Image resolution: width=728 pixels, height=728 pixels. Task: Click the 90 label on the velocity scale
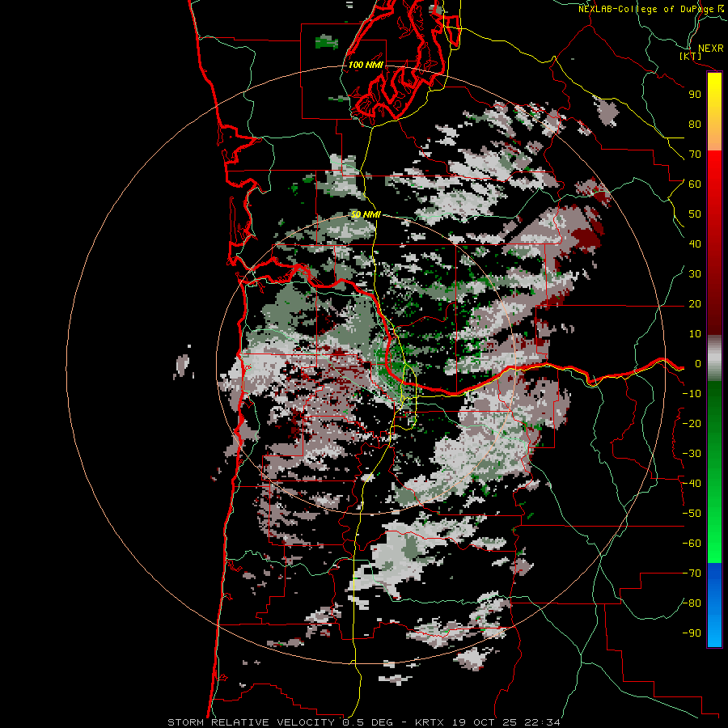(695, 95)
